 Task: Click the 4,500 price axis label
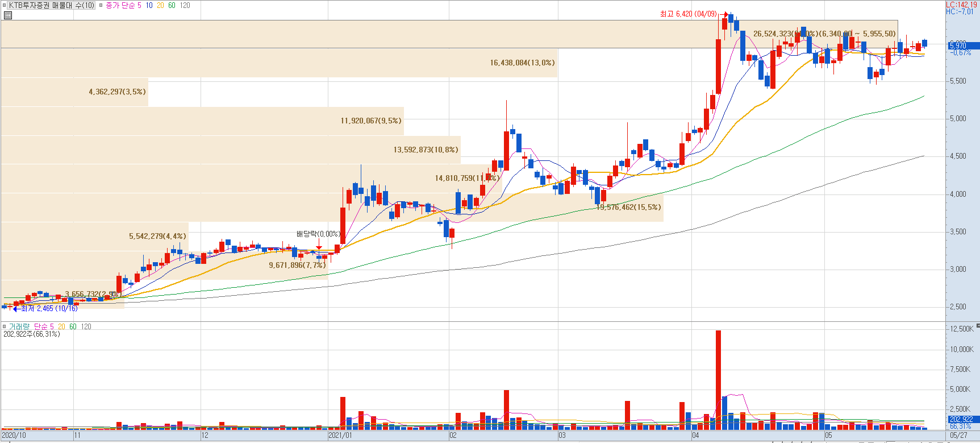coord(958,156)
